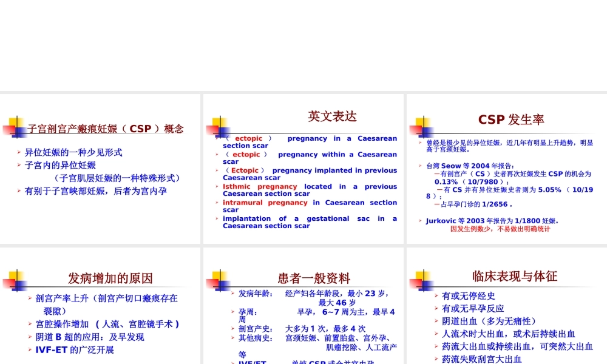Click the decorative colored squares icon on CSP concept slide

click(x=13, y=127)
